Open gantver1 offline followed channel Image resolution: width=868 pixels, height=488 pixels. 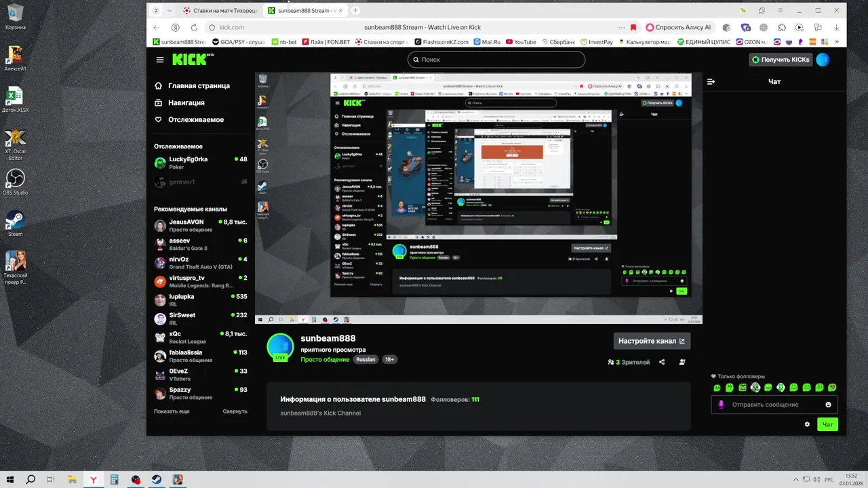[201, 182]
